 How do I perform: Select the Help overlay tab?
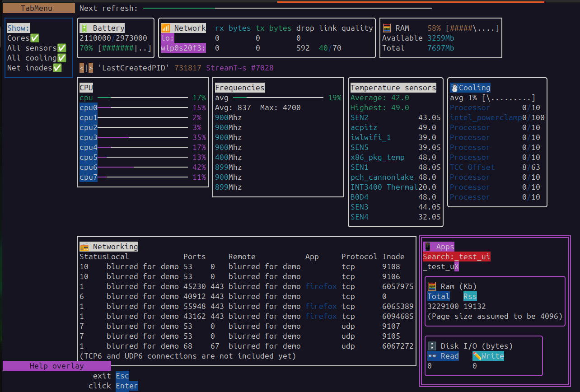click(x=57, y=366)
